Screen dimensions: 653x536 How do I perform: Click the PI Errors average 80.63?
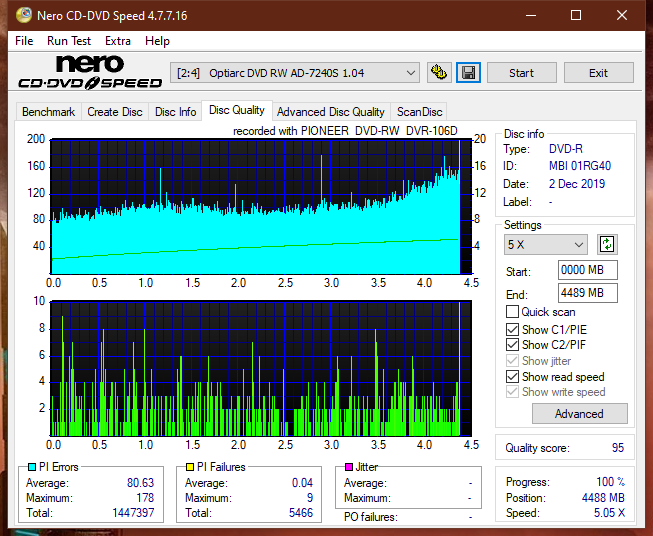[x=140, y=483]
